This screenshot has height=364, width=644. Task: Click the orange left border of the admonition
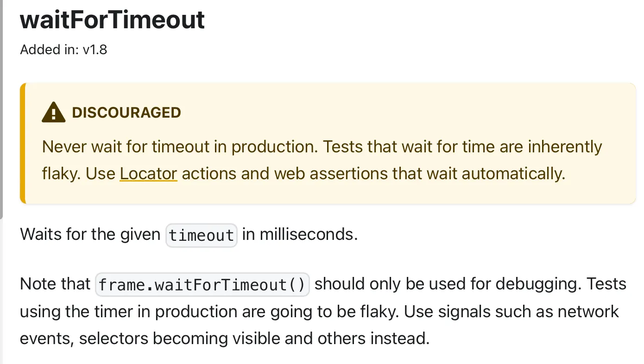pyautogui.click(x=22, y=144)
